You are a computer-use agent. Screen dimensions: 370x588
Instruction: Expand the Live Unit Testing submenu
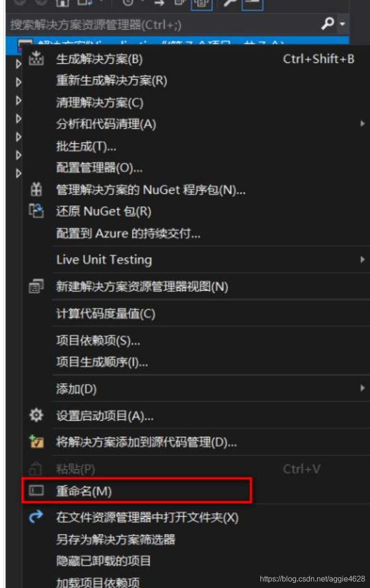pyautogui.click(x=362, y=260)
